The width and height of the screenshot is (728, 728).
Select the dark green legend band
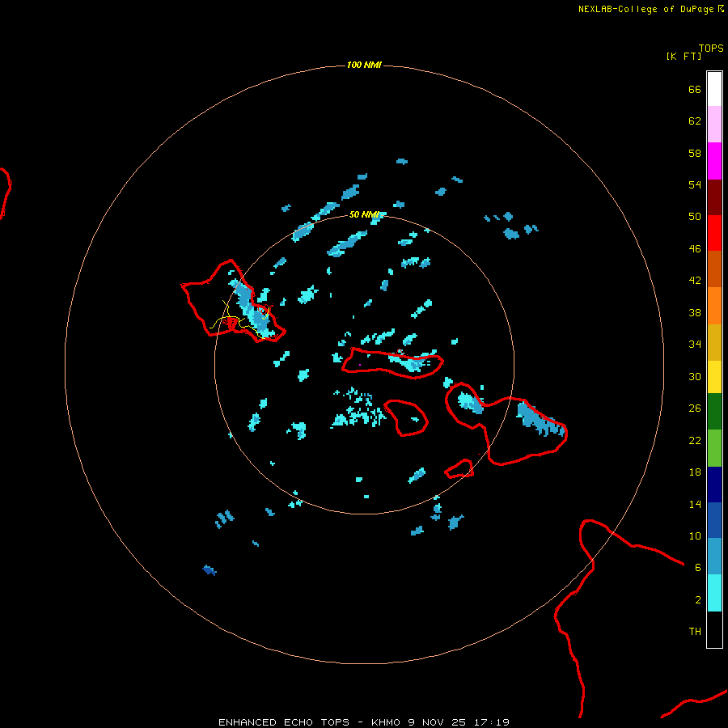714,412
